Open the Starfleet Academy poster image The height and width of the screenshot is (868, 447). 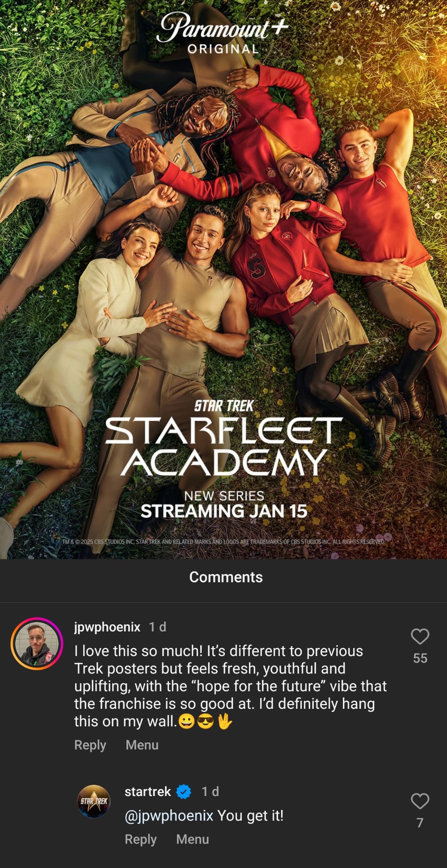pos(223,279)
